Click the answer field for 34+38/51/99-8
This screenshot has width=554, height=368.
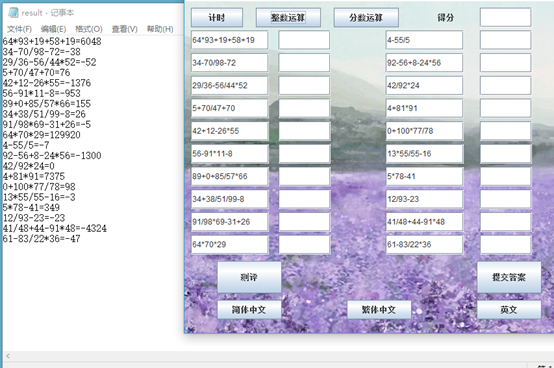(304, 199)
